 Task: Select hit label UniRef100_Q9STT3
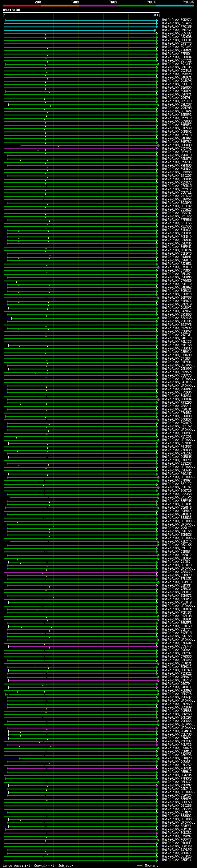pyautogui.click(x=177, y=44)
